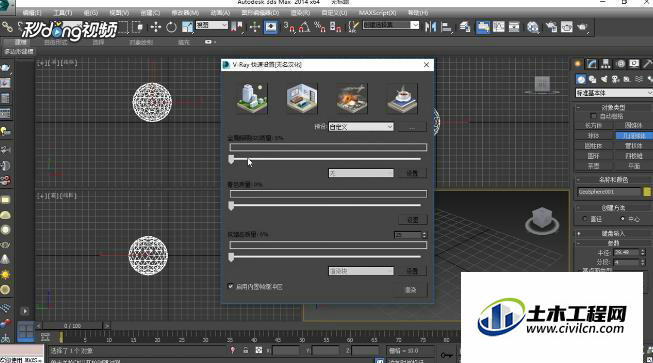
Task: Select the coffee cup studio preset thumbnail
Action: pyautogui.click(x=402, y=98)
